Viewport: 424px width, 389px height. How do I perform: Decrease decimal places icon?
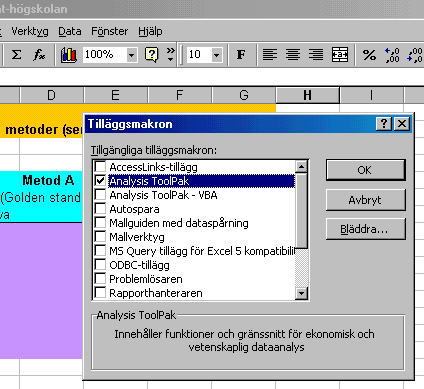(x=415, y=54)
